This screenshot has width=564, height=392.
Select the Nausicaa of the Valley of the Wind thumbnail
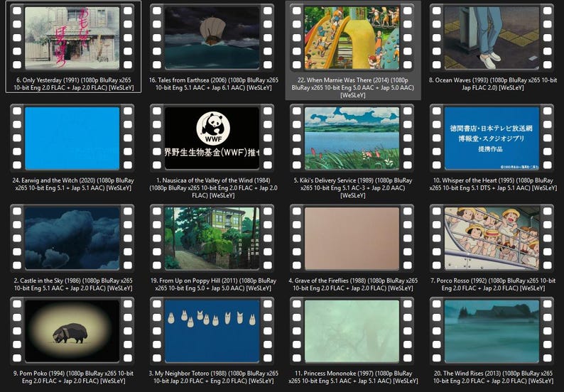212,138
